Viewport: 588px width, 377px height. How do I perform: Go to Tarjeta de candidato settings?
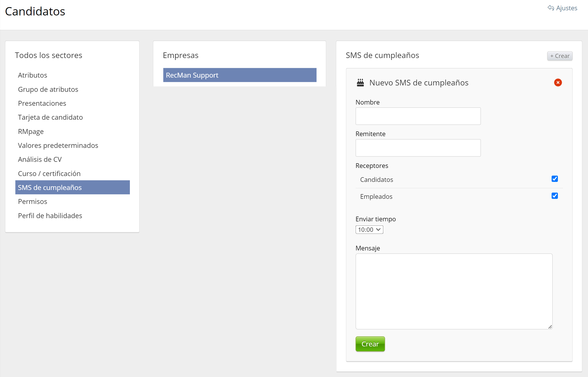(x=50, y=117)
